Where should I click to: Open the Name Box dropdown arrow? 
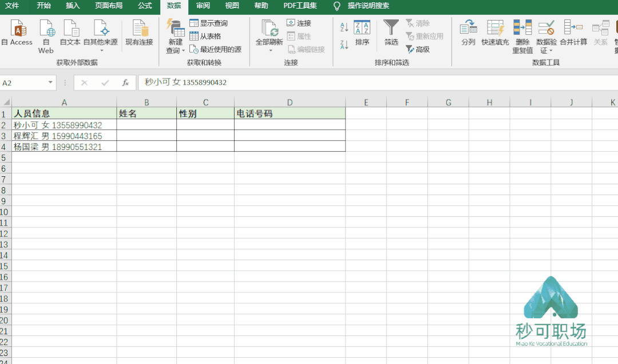tap(51, 83)
